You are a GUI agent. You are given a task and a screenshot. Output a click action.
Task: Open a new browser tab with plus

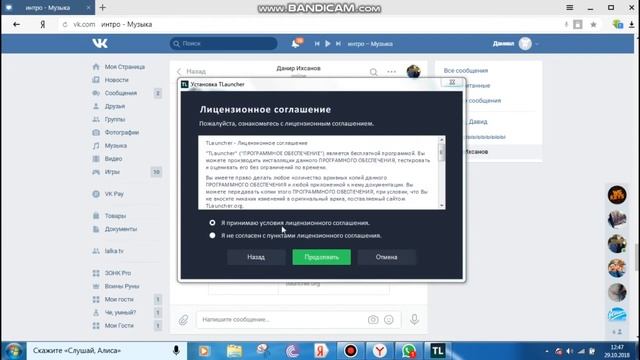[103, 7]
